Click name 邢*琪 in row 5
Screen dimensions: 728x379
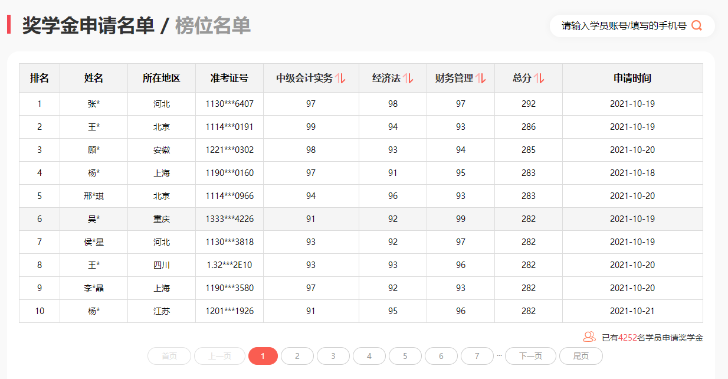point(93,196)
